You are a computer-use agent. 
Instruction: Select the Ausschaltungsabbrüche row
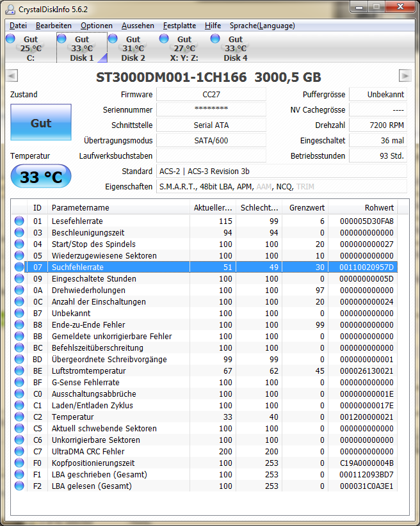[x=204, y=394]
